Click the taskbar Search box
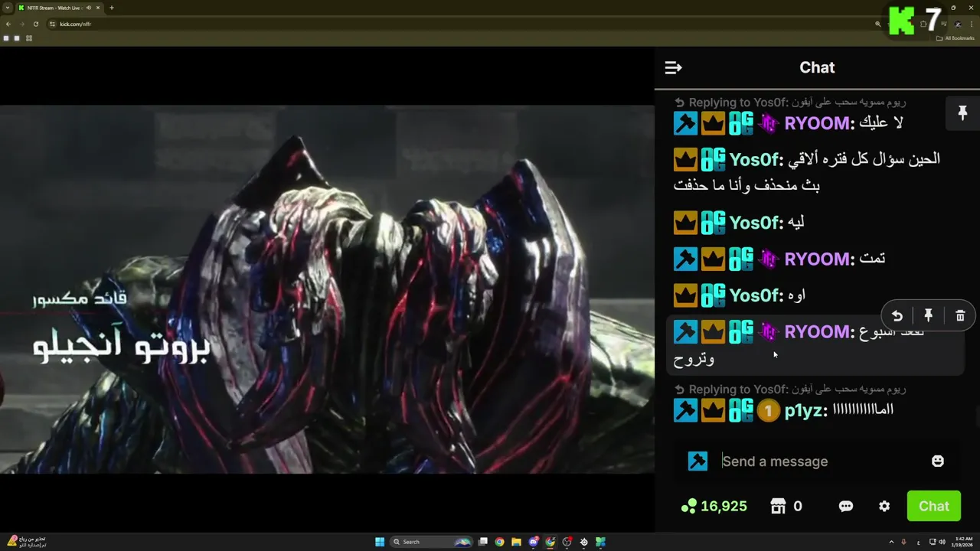Image resolution: width=980 pixels, height=551 pixels. [432, 542]
